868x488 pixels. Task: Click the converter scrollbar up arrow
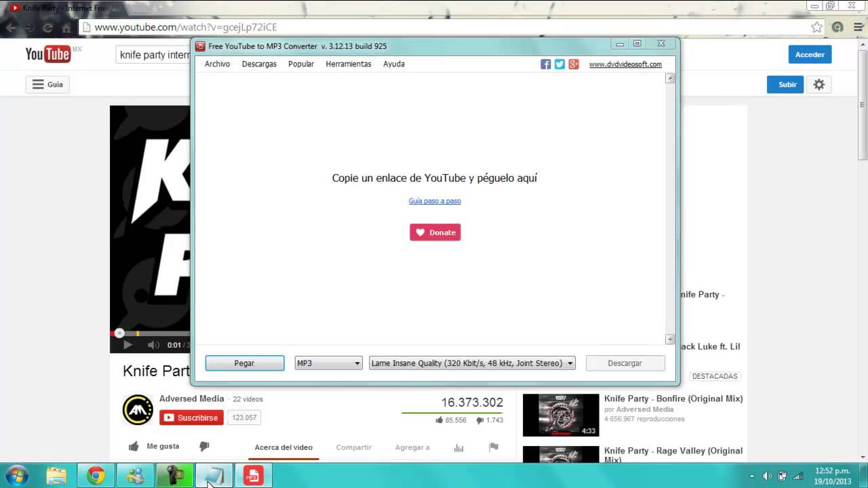[x=670, y=78]
